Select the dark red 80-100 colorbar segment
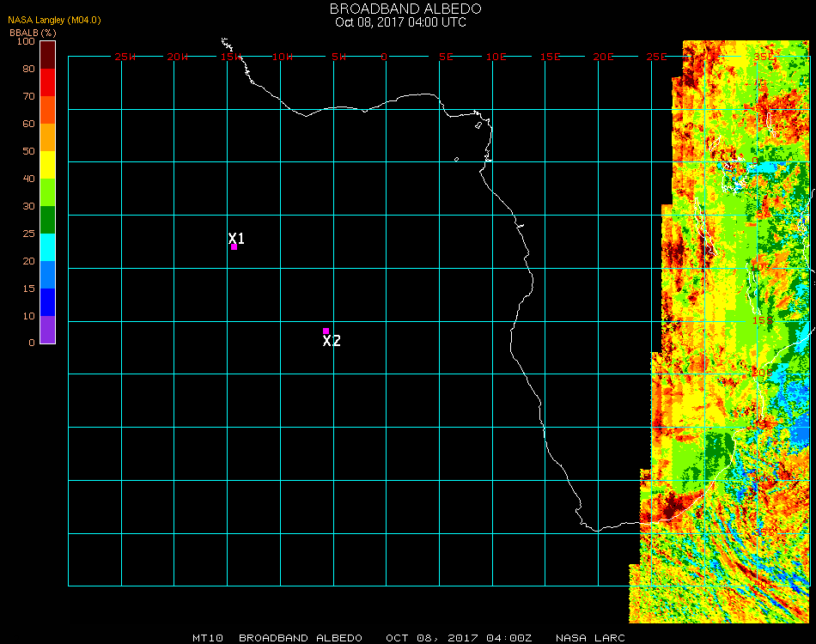The width and height of the screenshot is (816, 644). click(48, 54)
